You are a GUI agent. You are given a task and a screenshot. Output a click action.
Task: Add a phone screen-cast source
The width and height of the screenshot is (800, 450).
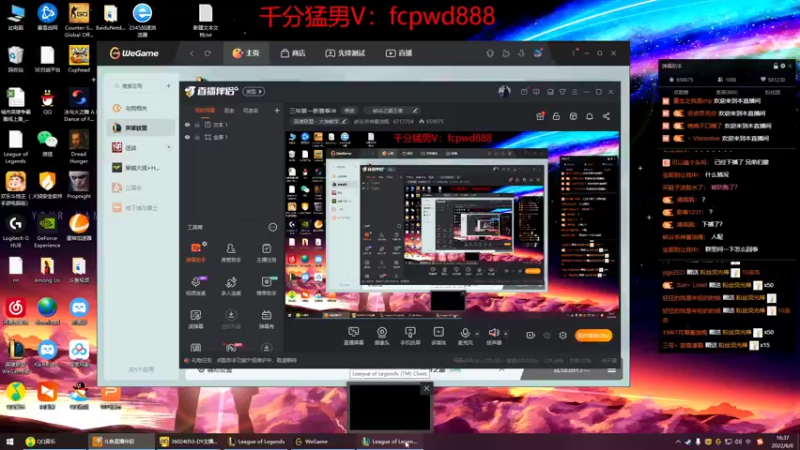(x=410, y=336)
